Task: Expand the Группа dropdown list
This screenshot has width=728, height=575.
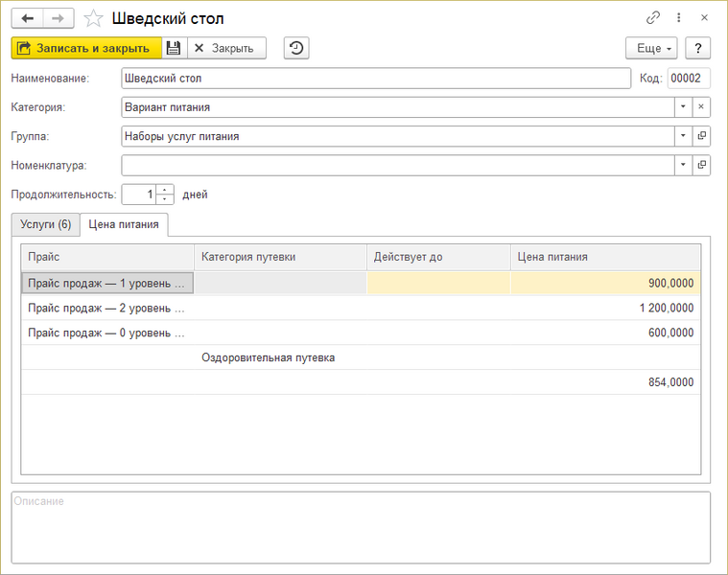Action: [x=682, y=136]
